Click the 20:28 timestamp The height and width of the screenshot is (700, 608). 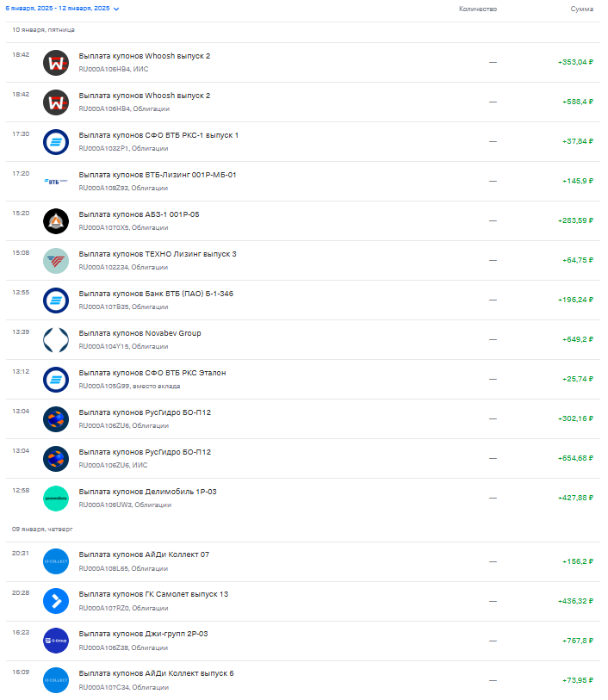pyautogui.click(x=21, y=593)
